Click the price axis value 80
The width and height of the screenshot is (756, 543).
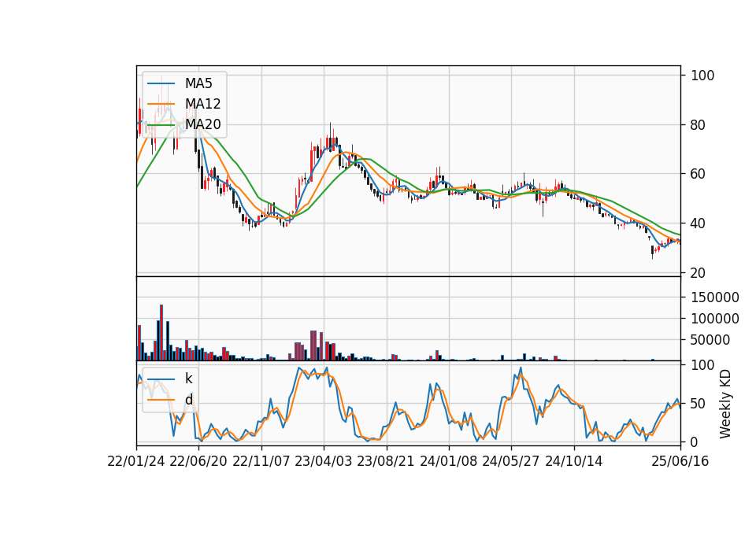click(699, 125)
